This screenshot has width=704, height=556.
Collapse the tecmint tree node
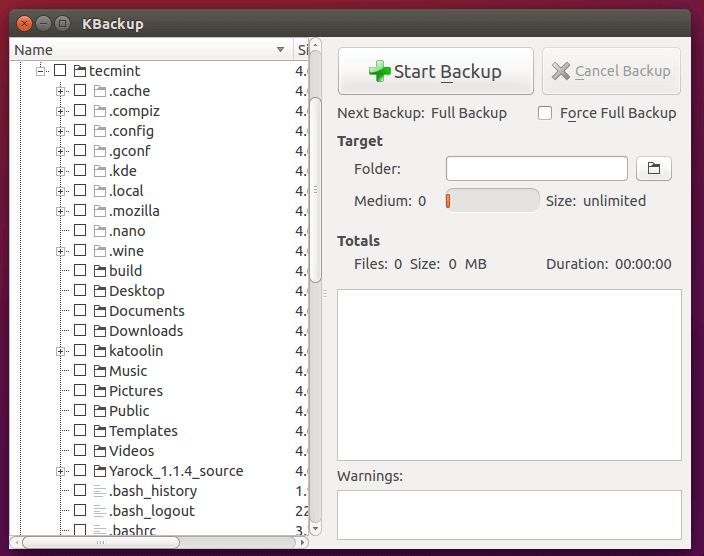pos(41,71)
